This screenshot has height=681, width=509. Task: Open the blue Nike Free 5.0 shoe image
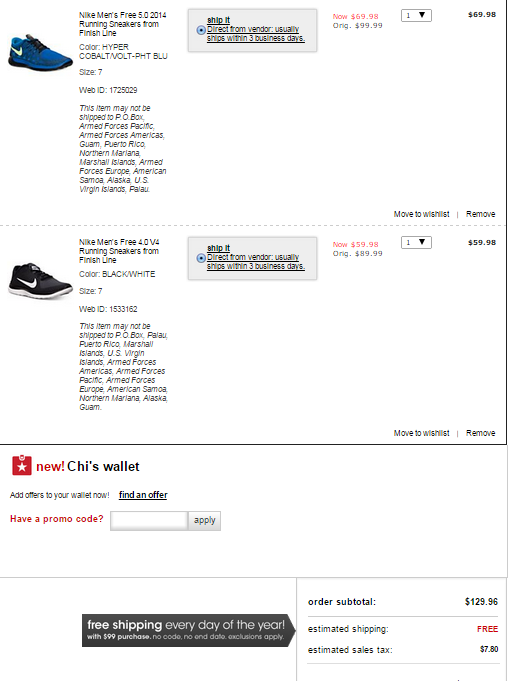click(40, 53)
